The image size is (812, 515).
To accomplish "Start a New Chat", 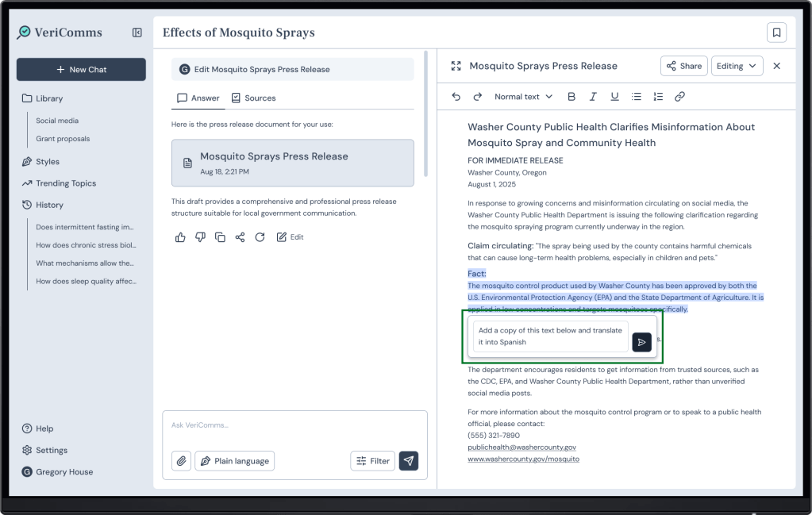I will point(81,70).
